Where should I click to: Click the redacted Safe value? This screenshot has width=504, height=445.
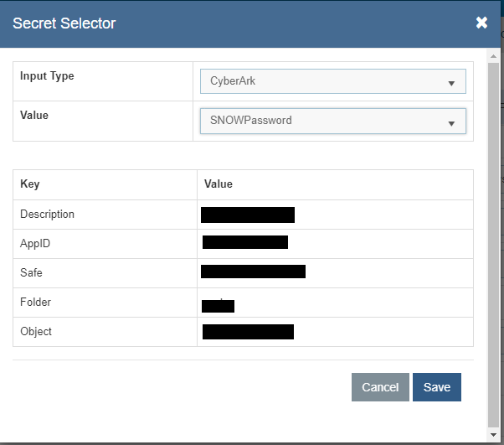pos(253,272)
